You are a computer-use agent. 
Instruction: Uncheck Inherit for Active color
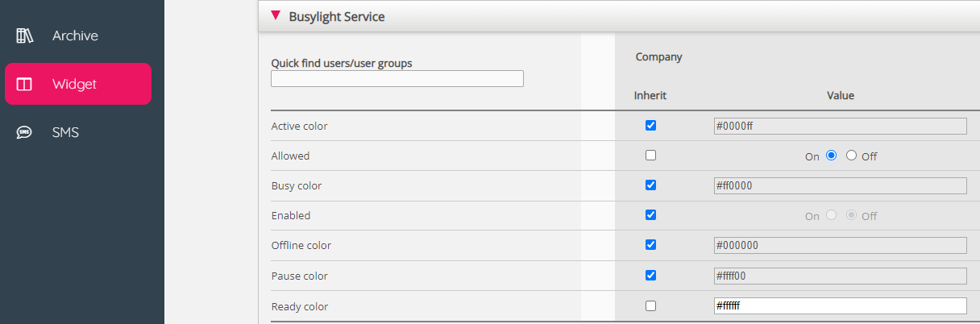tap(650, 126)
